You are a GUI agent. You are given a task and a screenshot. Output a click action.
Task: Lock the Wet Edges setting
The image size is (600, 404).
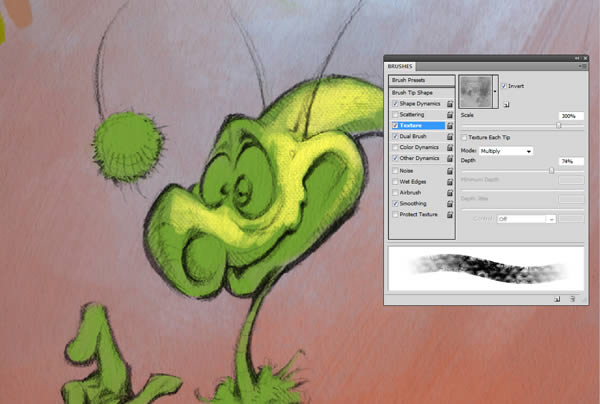(x=450, y=182)
